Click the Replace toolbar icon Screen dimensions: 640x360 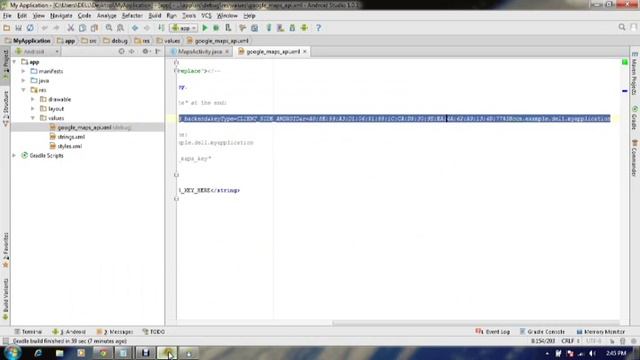click(x=120, y=28)
